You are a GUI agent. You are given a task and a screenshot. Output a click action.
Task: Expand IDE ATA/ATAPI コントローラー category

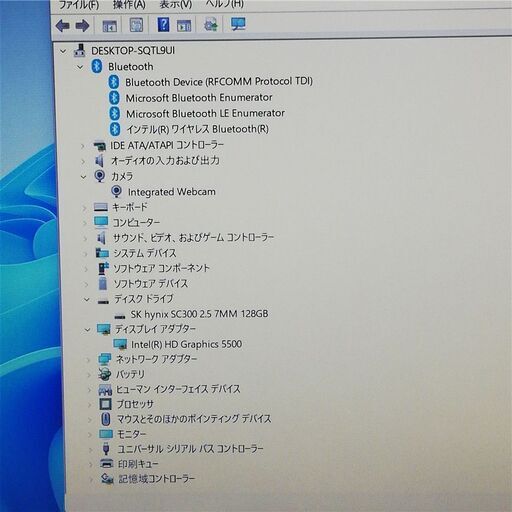[82, 146]
